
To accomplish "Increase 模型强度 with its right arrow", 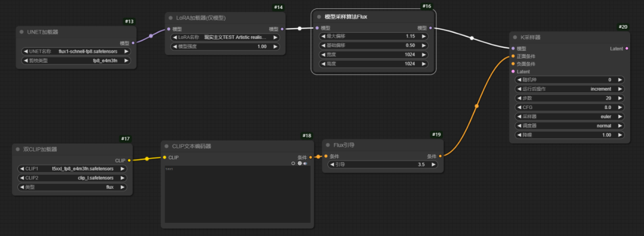I will (x=275, y=47).
